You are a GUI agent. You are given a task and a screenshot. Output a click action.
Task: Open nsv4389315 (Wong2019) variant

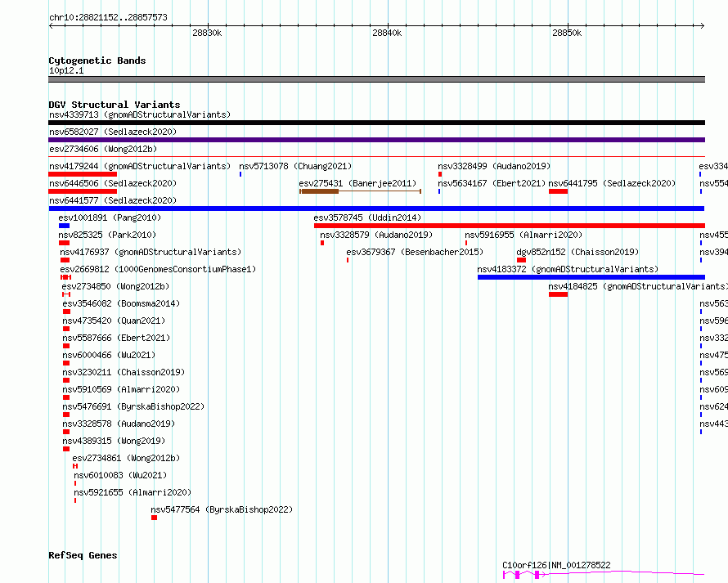pos(114,441)
